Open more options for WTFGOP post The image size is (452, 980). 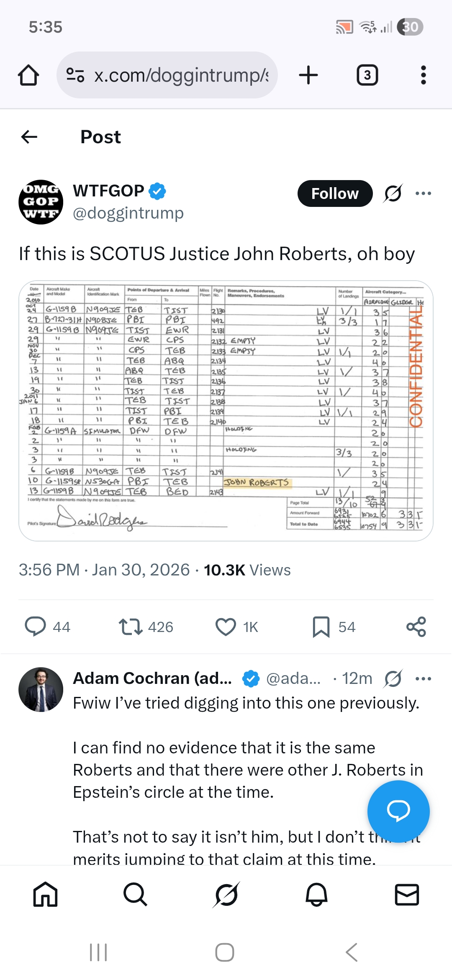[x=423, y=193]
